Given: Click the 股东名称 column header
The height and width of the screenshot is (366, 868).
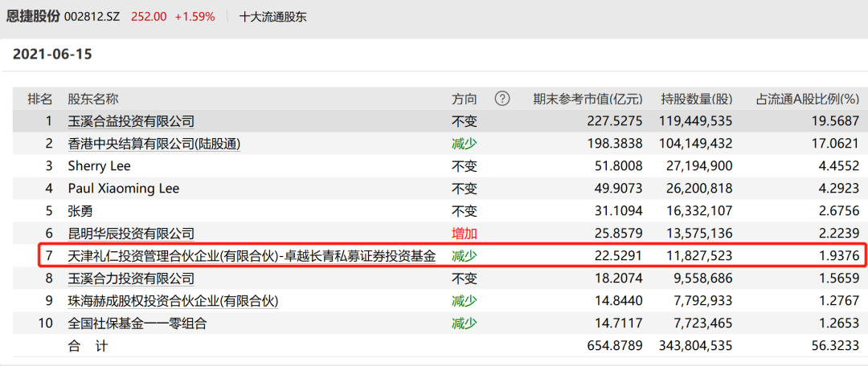Looking at the screenshot, I should point(93,99).
